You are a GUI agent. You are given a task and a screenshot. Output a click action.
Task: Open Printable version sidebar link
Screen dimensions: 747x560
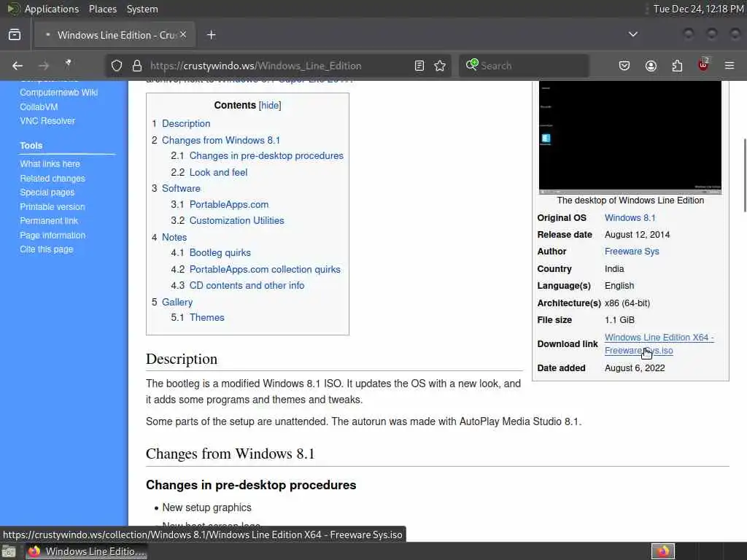[x=53, y=207]
